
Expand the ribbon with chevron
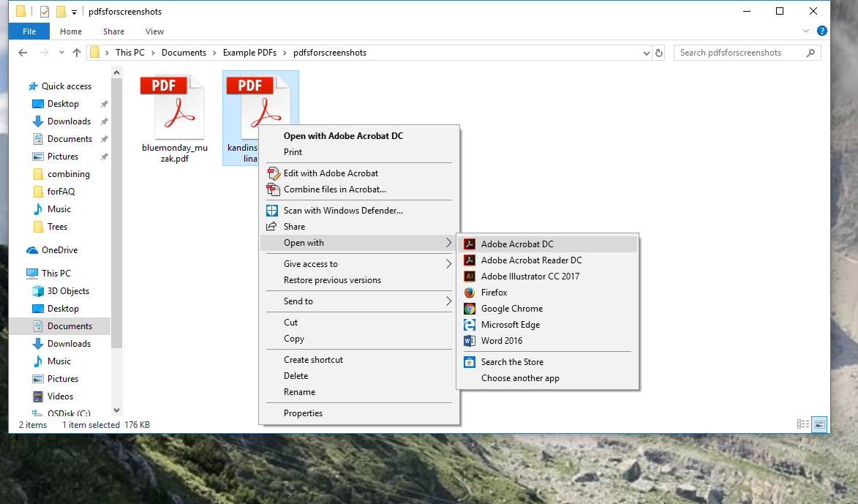[x=805, y=31]
